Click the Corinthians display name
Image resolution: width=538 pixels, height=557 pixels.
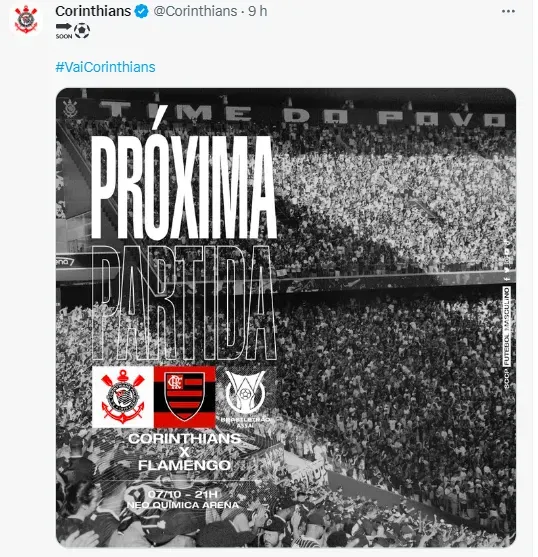click(93, 11)
